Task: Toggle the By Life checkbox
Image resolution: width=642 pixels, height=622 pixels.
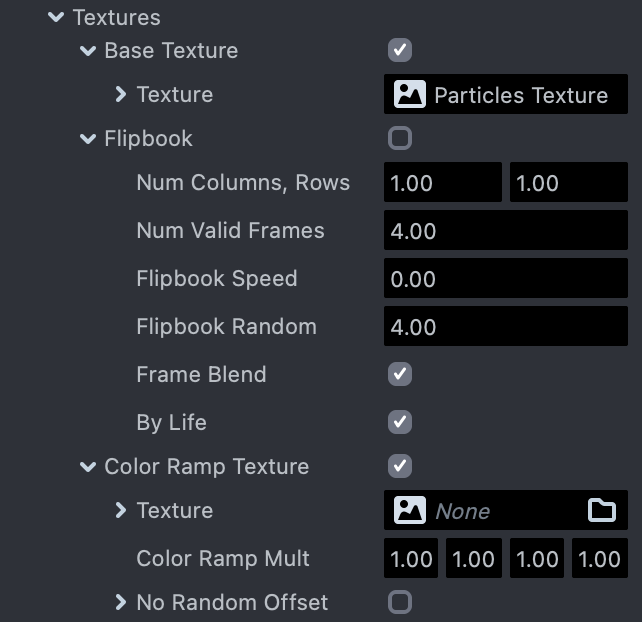Action: pyautogui.click(x=400, y=421)
